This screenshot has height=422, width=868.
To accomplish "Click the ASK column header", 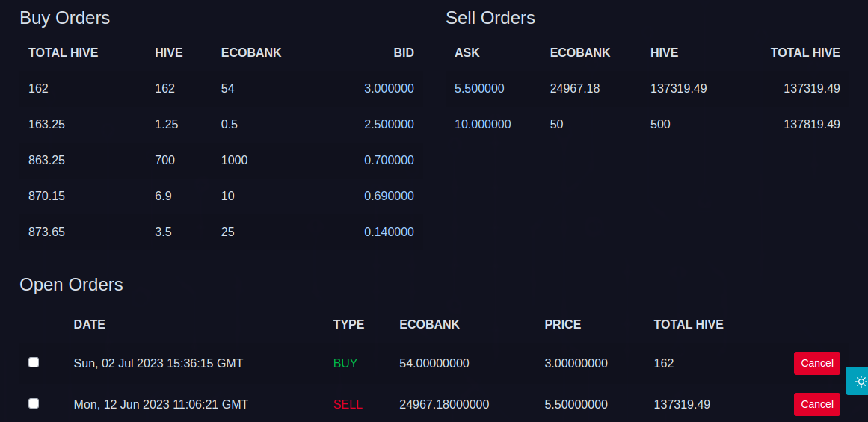I will (467, 53).
